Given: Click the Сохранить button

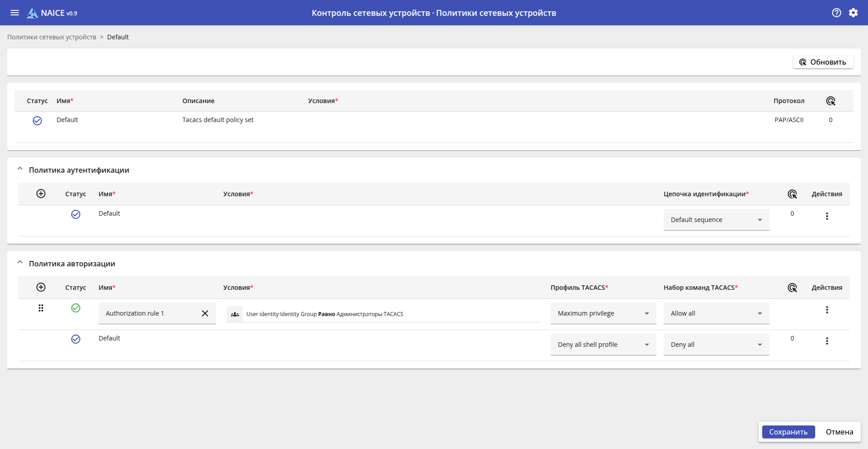Looking at the screenshot, I should coord(788,432).
